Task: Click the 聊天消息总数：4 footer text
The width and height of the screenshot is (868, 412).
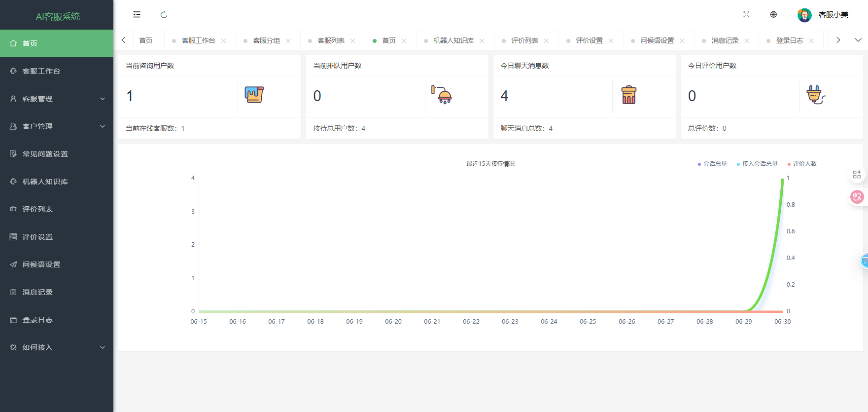Action: [526, 128]
